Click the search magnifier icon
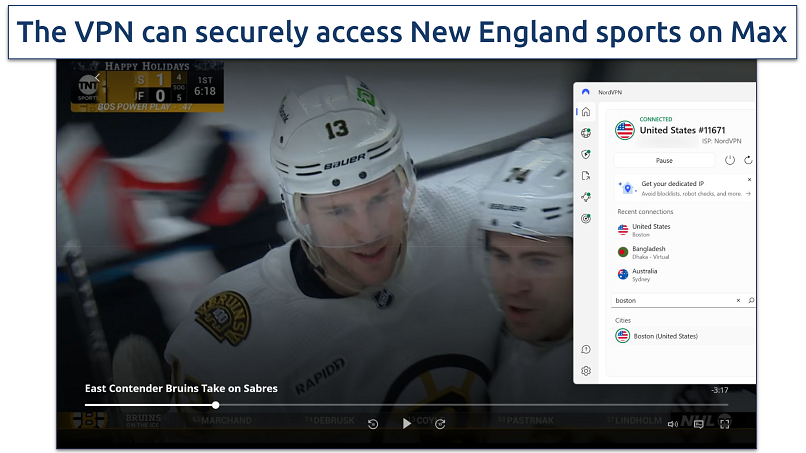This screenshot has height=453, width=806. [x=751, y=300]
